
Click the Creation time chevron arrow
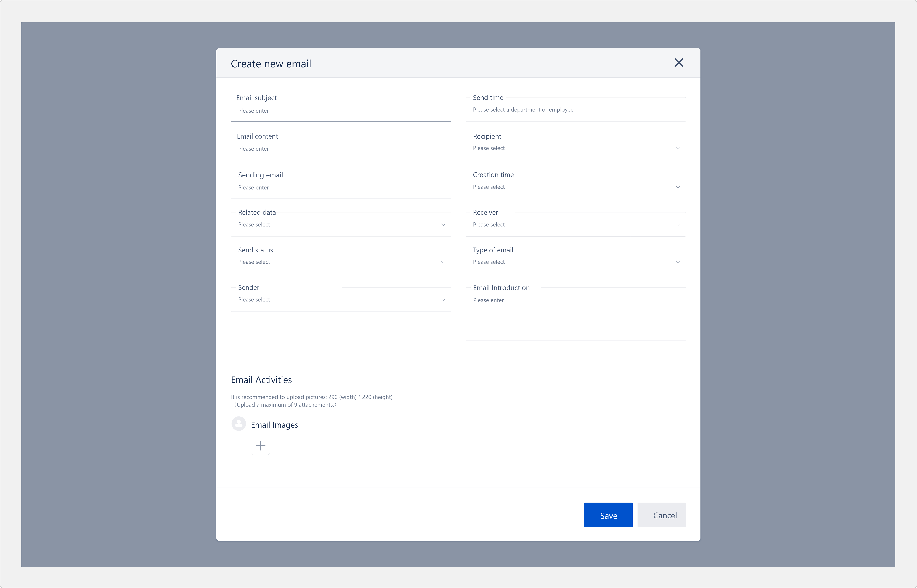pos(678,187)
